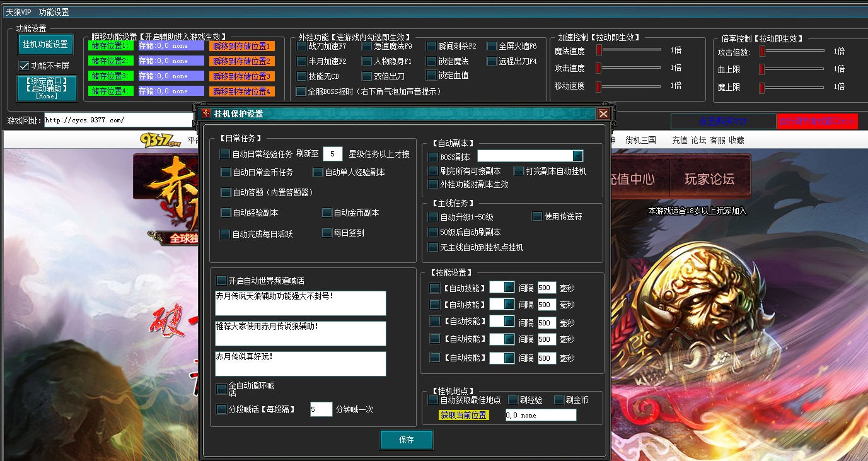Screen dimensions: 868x461
Task: Enable 锁定血值 checkbox
Action: 432,75
